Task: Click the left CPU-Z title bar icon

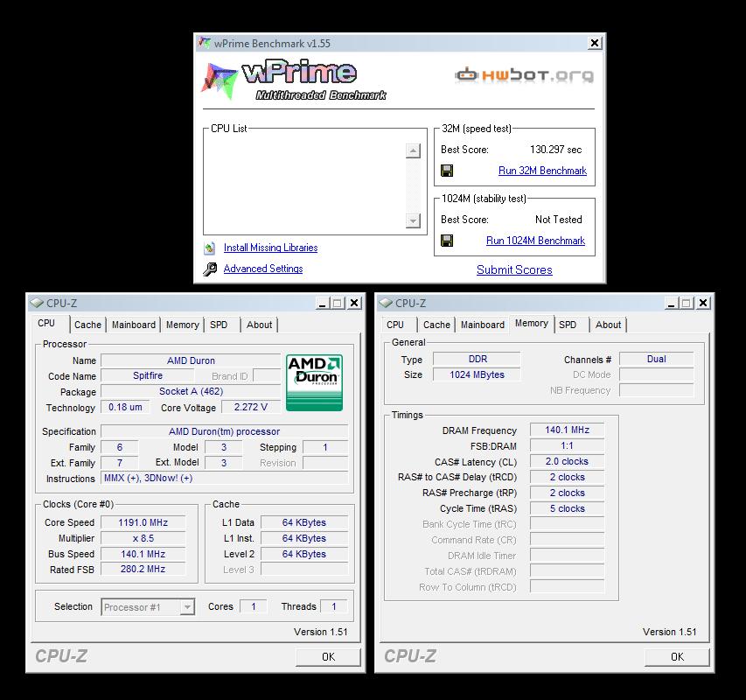Action: tap(37, 303)
